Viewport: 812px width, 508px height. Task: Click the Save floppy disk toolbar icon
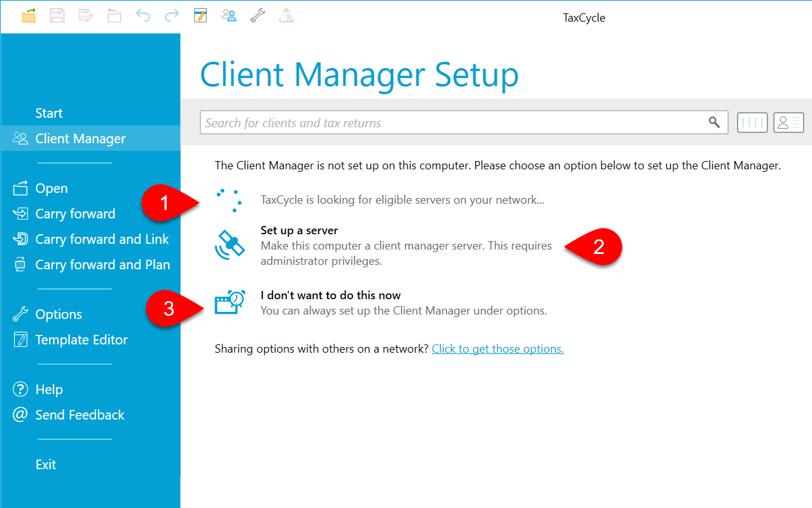click(x=57, y=16)
